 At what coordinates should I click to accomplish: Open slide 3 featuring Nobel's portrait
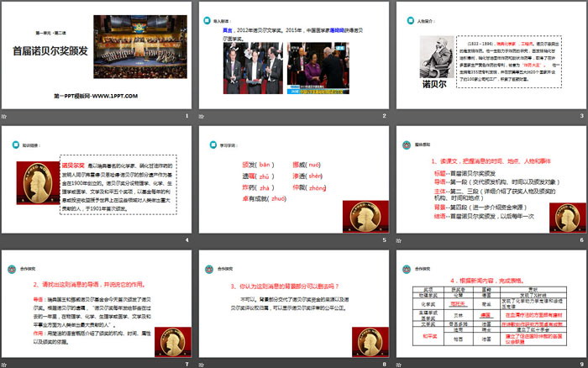pyautogui.click(x=490, y=55)
